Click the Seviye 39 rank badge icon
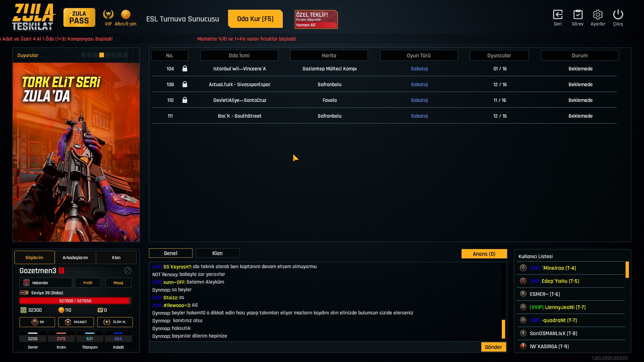Image resolution: width=644 pixels, height=362 pixels. 24,293
